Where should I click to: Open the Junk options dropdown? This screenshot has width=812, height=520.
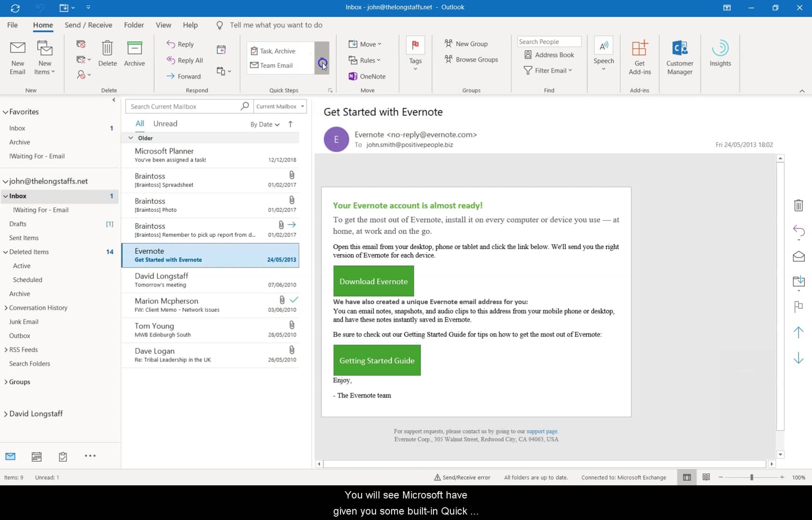(x=83, y=75)
